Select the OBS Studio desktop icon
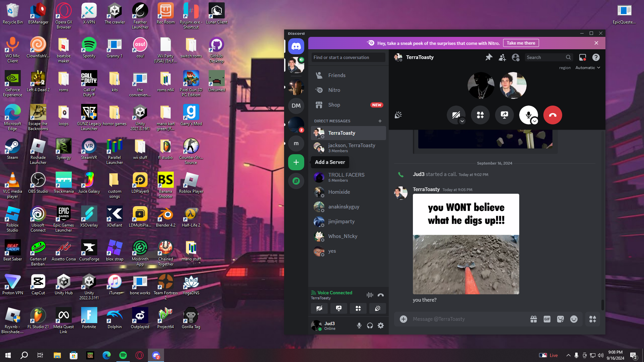 [38, 183]
